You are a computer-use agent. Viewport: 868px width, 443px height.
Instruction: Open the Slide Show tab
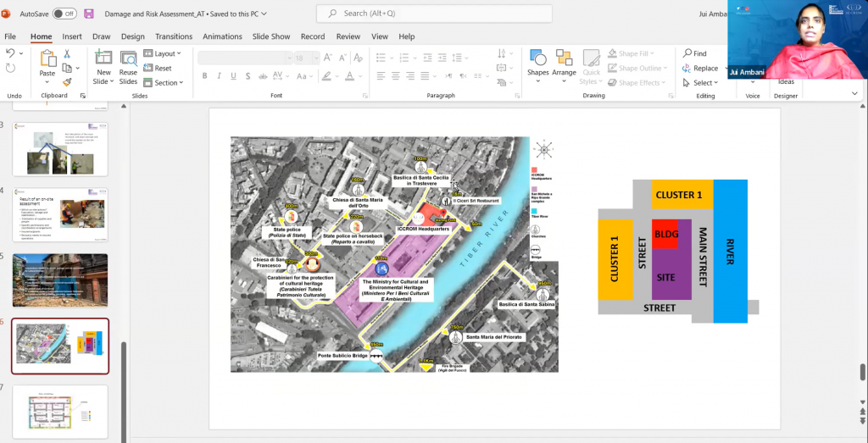[271, 36]
